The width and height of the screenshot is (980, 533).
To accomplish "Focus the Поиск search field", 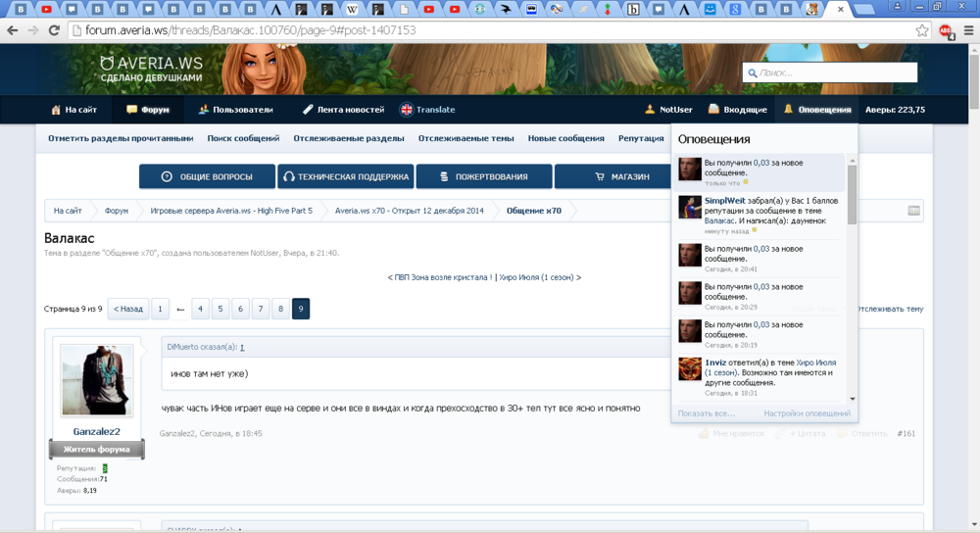I will [x=833, y=73].
